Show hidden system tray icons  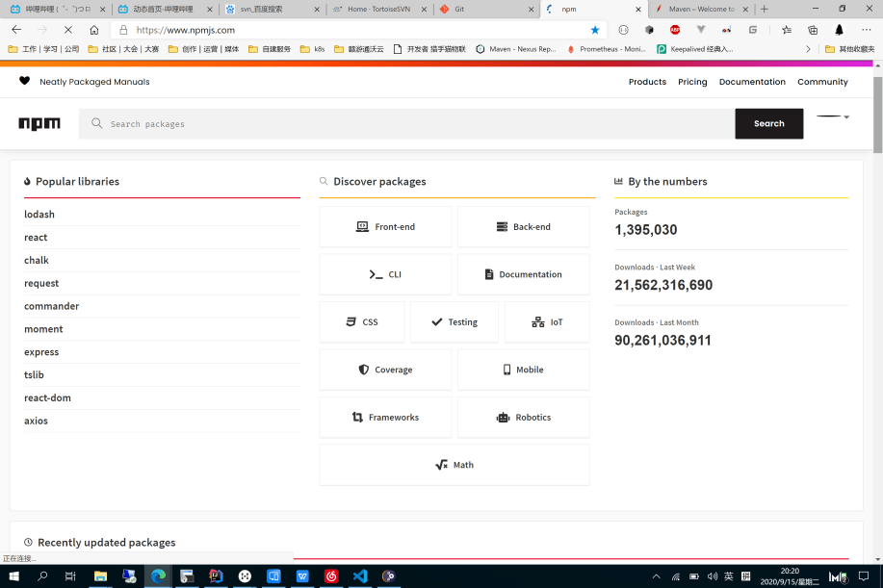(x=656, y=576)
